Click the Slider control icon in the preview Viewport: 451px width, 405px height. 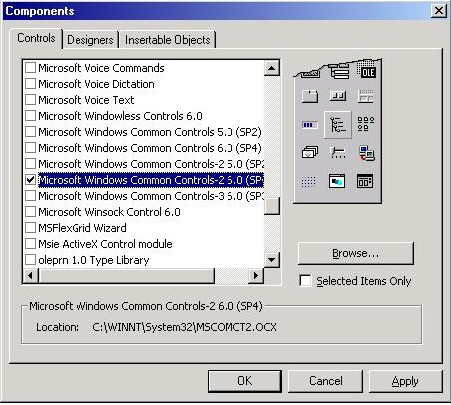tap(338, 152)
